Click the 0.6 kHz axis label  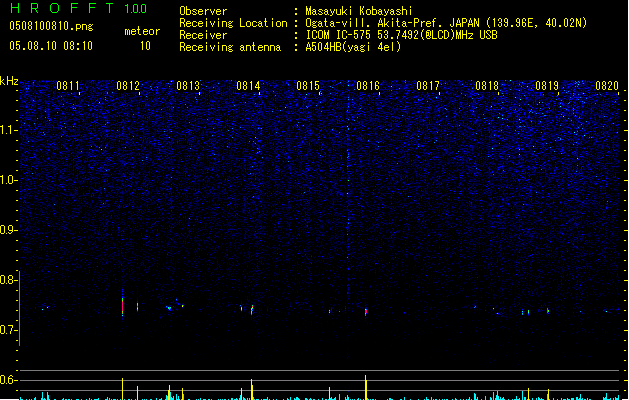coord(9,380)
